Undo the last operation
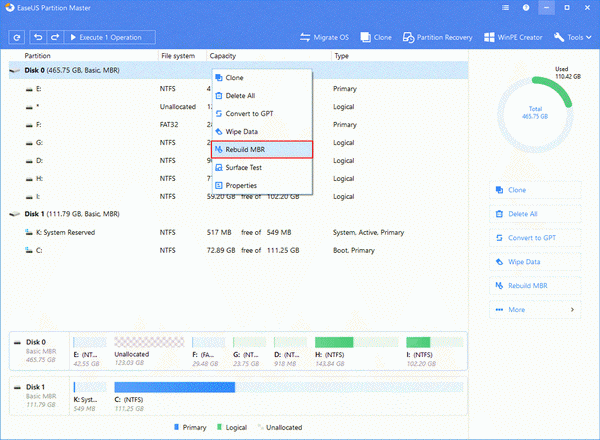This screenshot has width=600, height=440. [37, 37]
